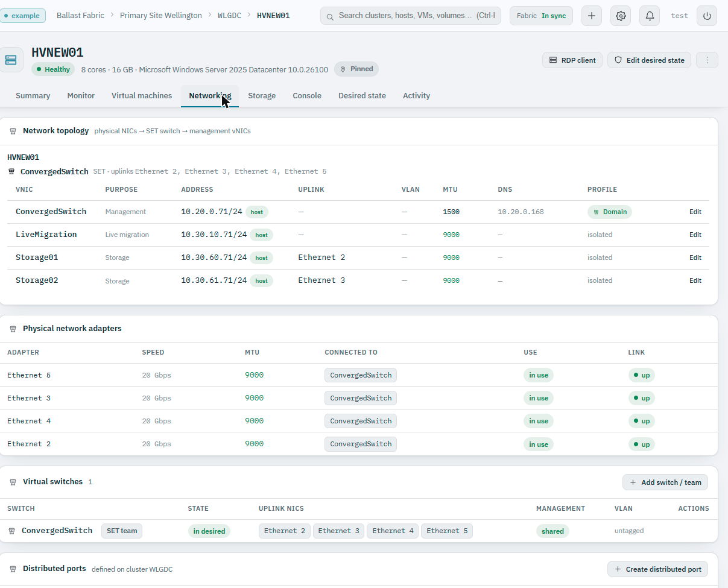Click the untagged VLAN value

(x=629, y=531)
